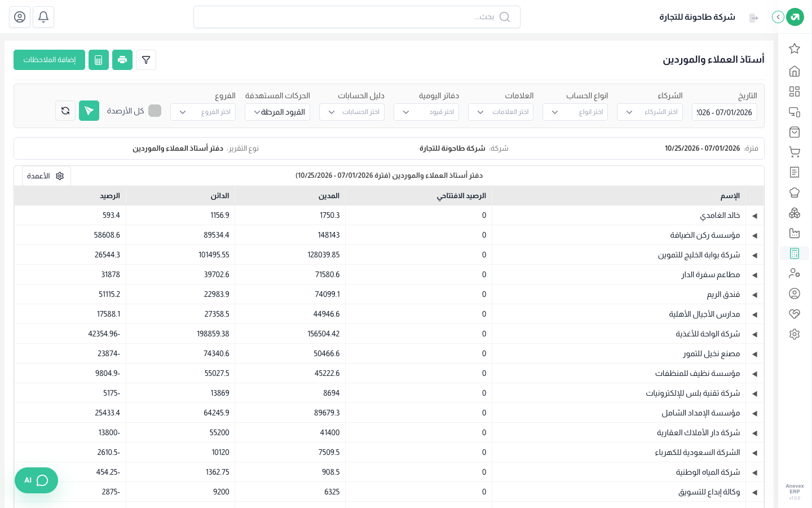Image resolution: width=812 pixels, height=508 pixels.
Task: Go to the home icon in the sidebar
Action: point(795,71)
